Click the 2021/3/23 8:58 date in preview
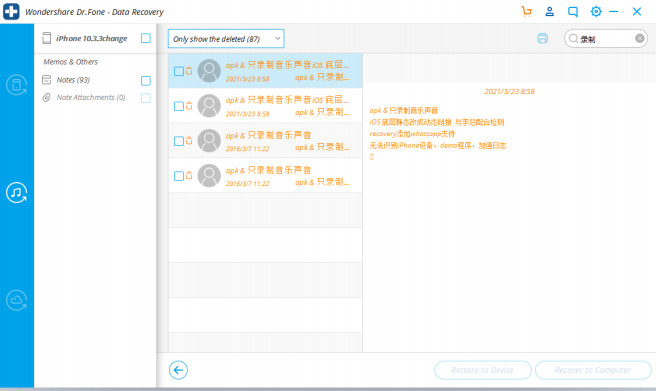The width and height of the screenshot is (656, 391). tap(509, 92)
